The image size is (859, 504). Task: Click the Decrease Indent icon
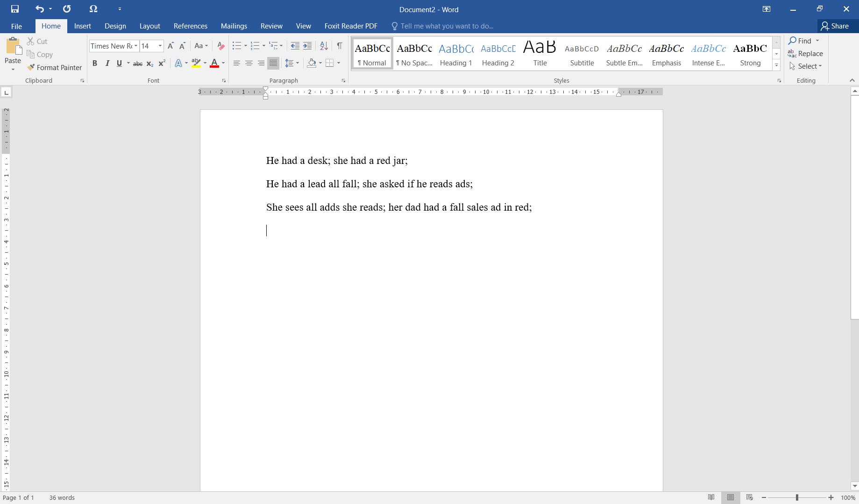pos(295,46)
